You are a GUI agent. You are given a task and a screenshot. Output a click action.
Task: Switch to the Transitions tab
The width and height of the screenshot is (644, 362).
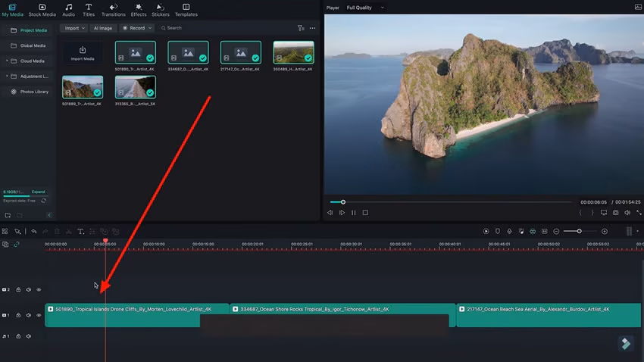113,10
